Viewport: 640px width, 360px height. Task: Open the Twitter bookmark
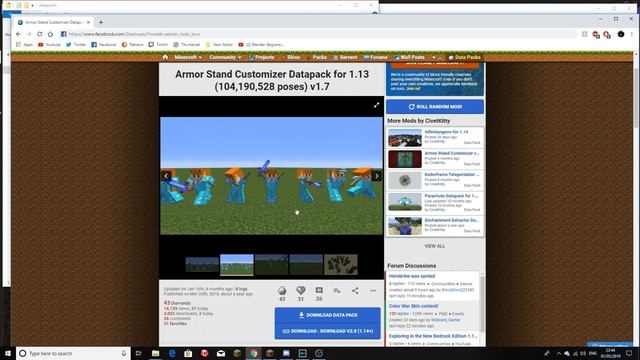point(76,44)
